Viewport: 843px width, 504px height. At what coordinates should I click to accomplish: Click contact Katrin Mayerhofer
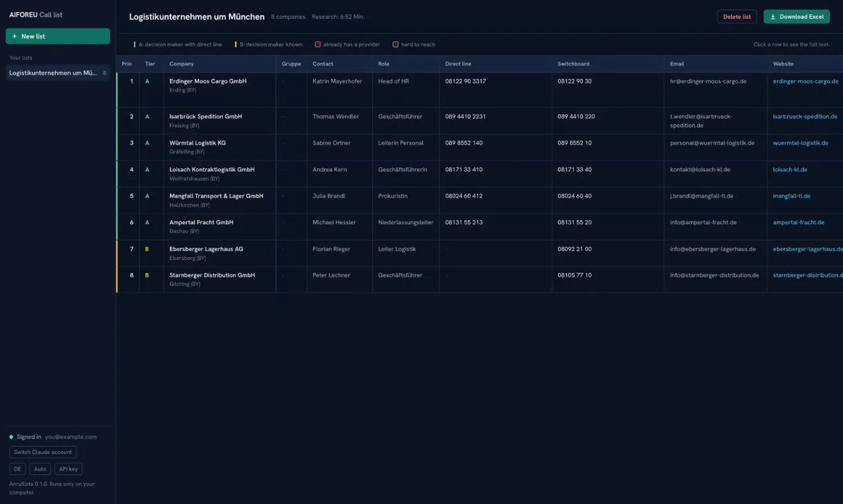point(337,82)
